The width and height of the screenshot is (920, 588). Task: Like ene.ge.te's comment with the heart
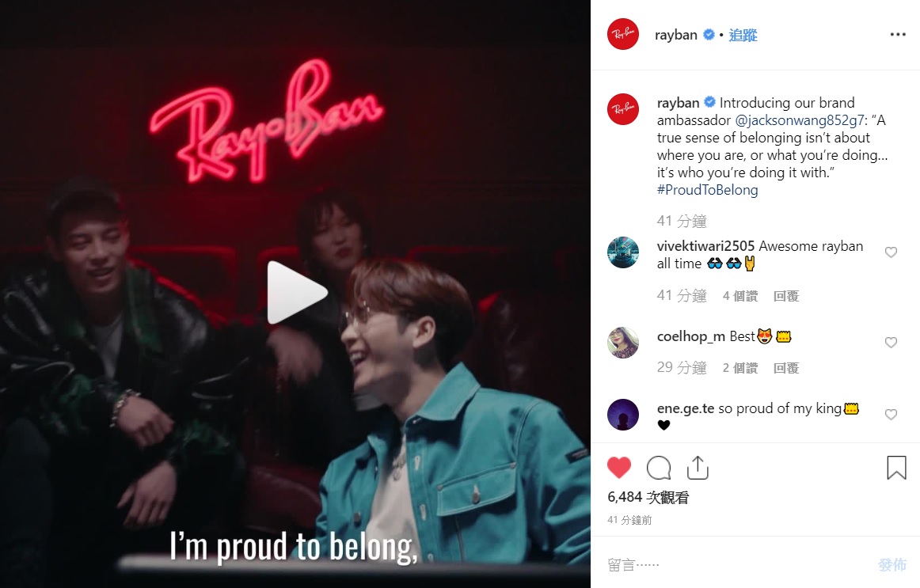pos(891,415)
